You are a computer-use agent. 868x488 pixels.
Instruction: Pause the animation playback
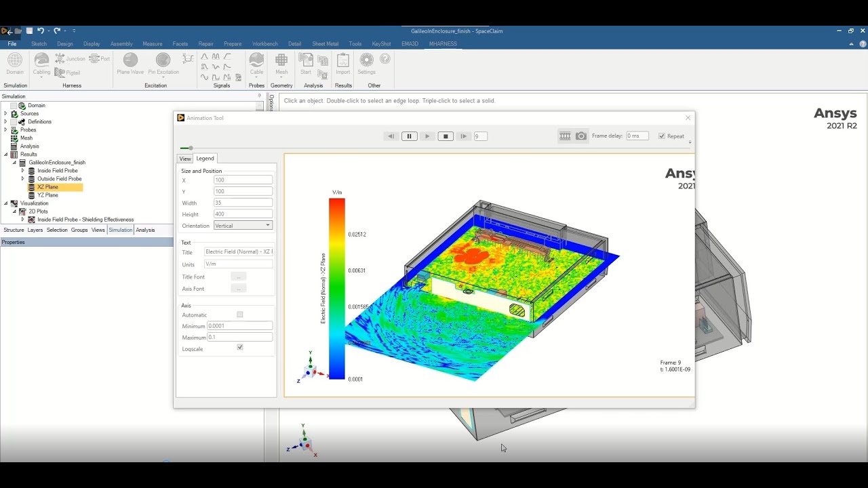pyautogui.click(x=409, y=136)
